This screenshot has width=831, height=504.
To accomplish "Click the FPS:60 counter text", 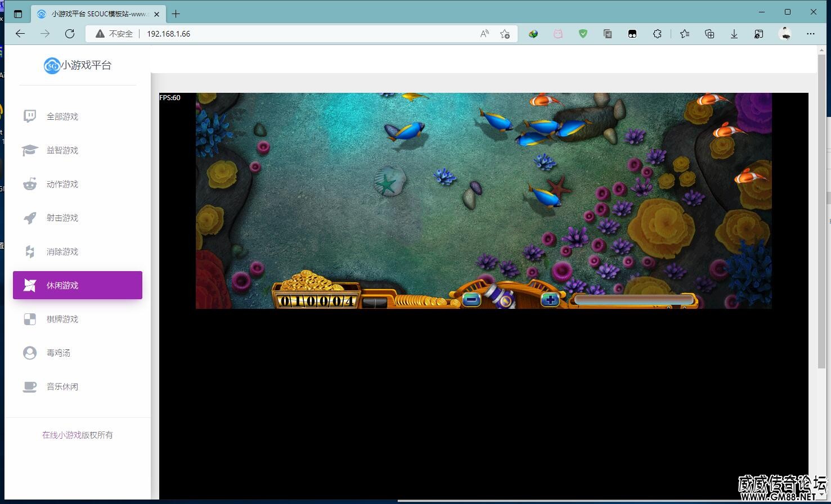I will pos(170,98).
